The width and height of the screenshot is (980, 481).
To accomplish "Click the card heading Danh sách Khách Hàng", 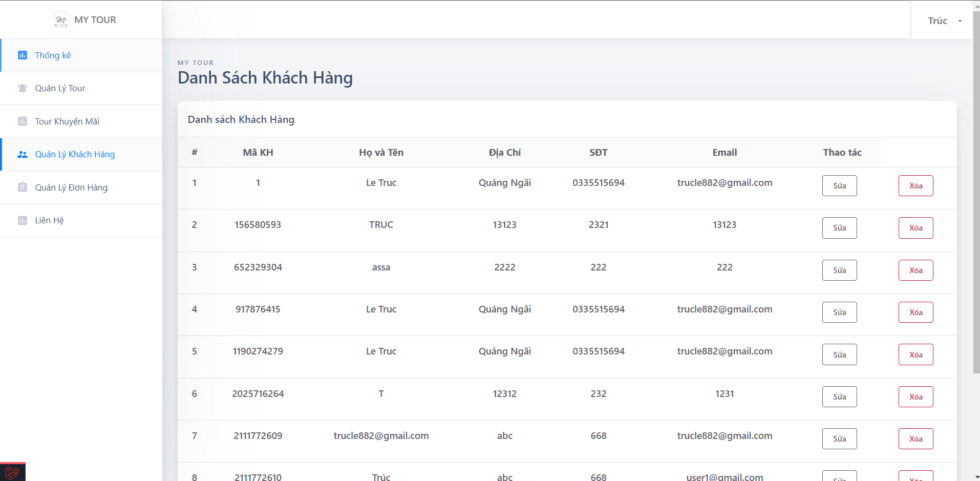I will 241,119.
